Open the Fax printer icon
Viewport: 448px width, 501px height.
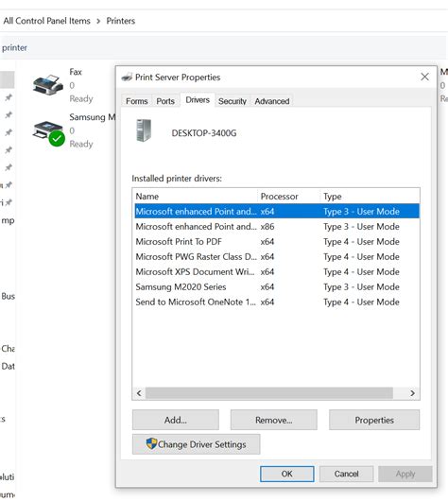(x=48, y=85)
